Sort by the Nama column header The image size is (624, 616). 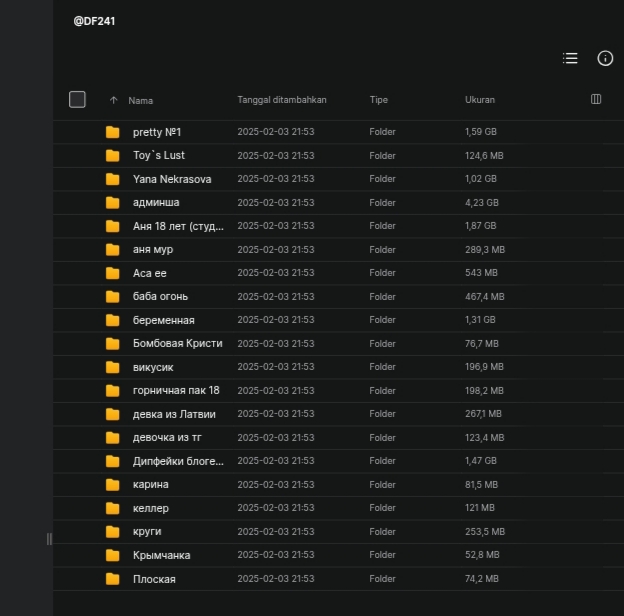(x=140, y=101)
